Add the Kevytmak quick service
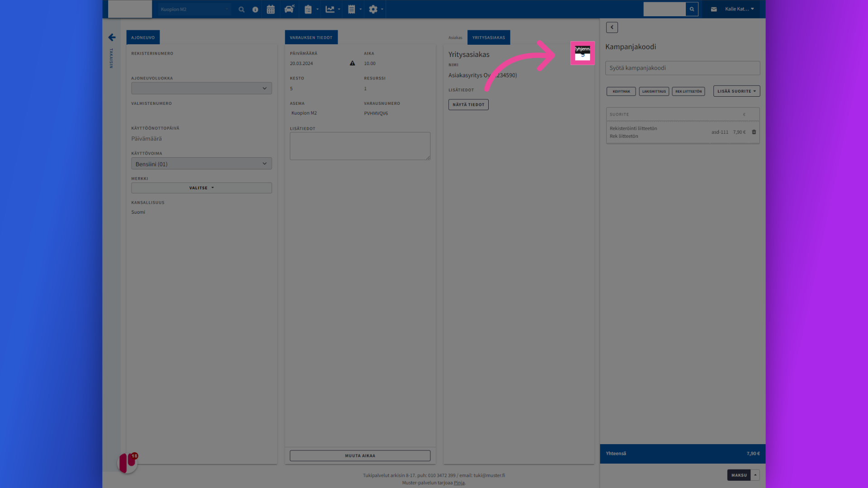Viewport: 868px width, 488px height. click(621, 91)
